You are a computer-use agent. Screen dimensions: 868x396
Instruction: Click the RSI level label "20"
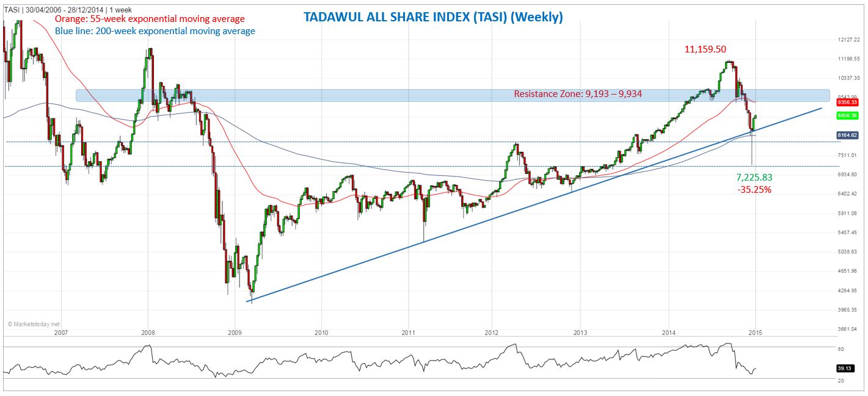pyautogui.click(x=841, y=381)
